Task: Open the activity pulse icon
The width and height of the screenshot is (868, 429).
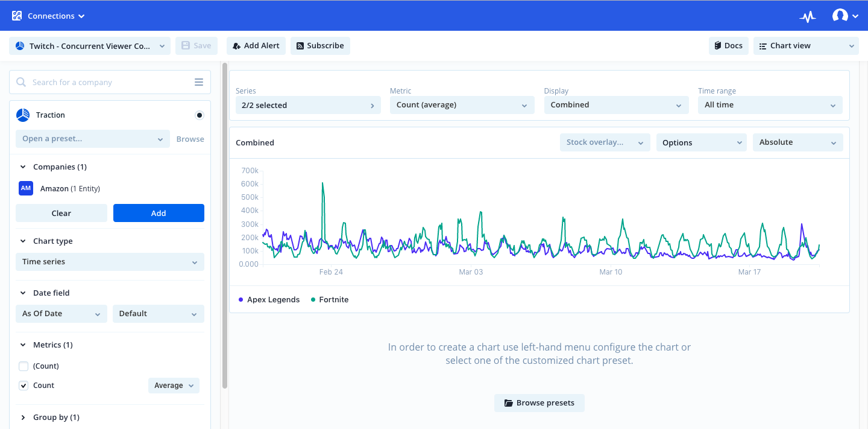Action: pyautogui.click(x=808, y=17)
